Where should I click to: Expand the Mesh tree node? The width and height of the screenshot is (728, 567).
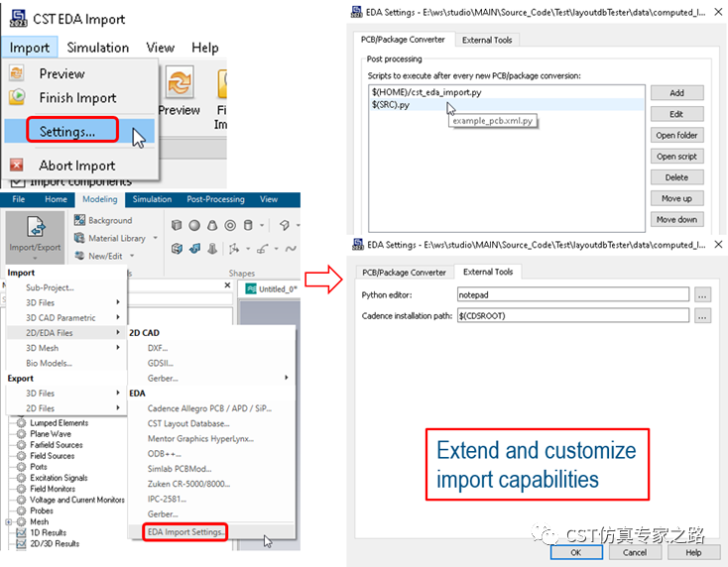tap(8, 522)
